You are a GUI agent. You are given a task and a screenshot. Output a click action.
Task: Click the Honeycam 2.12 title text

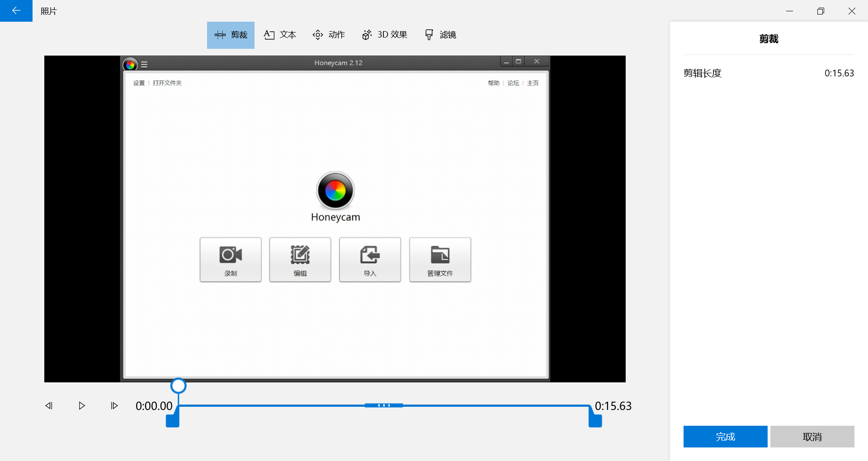[339, 63]
